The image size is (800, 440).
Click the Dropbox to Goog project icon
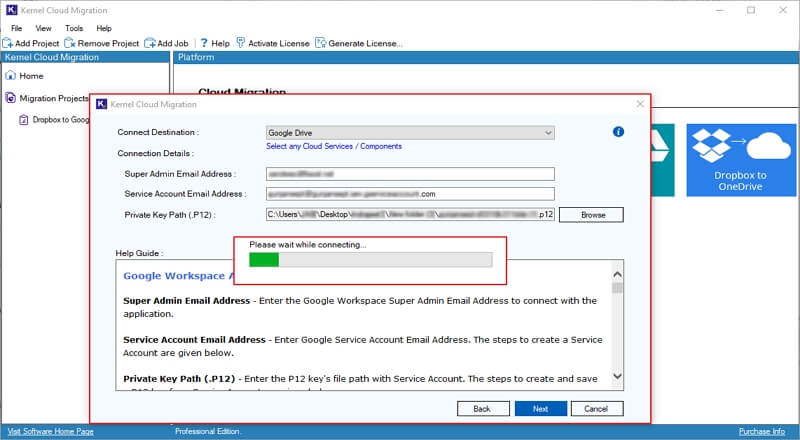(x=23, y=120)
